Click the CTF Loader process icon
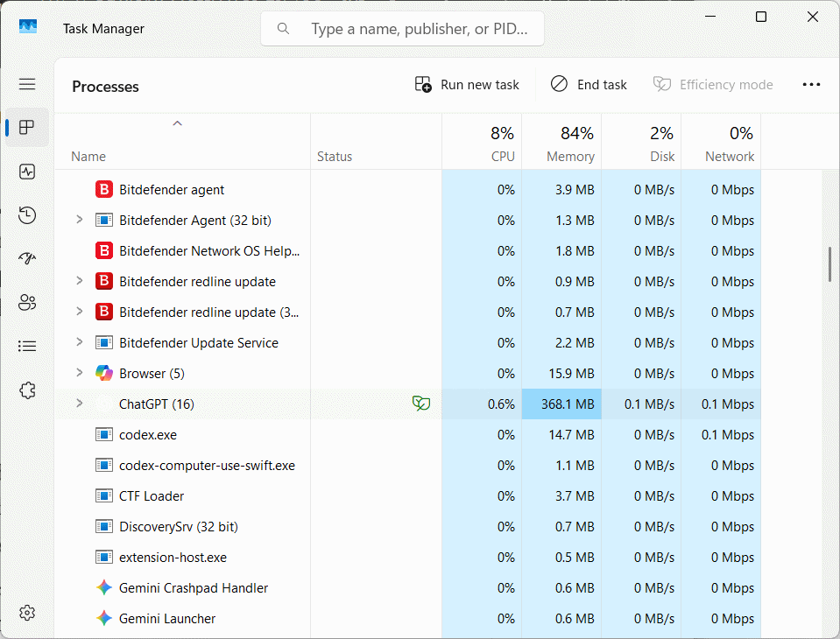Screen dimensions: 840x639 [104, 495]
